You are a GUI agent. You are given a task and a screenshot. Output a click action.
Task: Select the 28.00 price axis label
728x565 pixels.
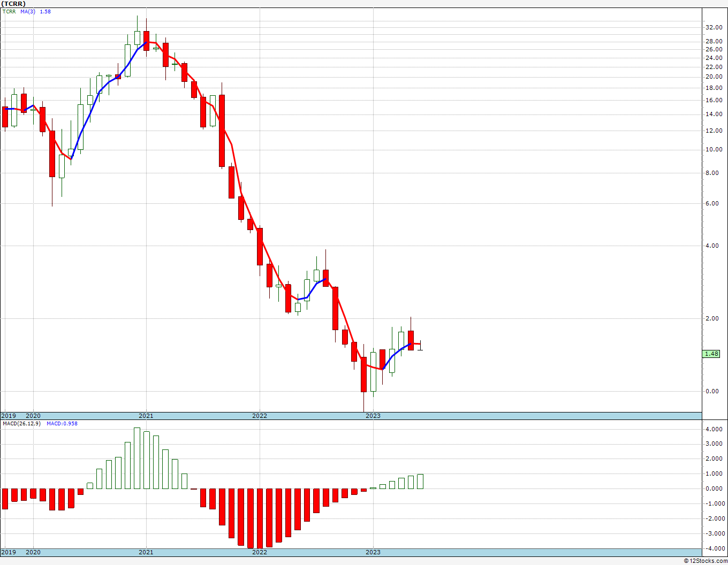point(714,41)
